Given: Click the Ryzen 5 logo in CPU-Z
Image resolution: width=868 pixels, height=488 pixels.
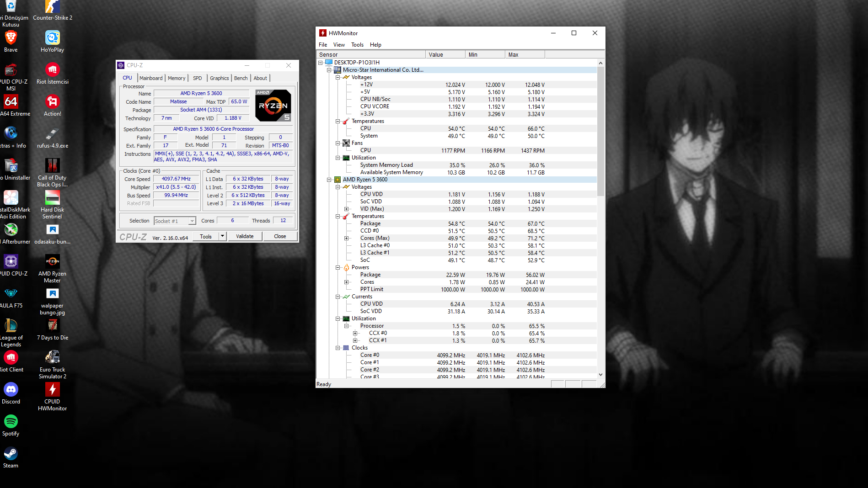Looking at the screenshot, I should pos(273,106).
